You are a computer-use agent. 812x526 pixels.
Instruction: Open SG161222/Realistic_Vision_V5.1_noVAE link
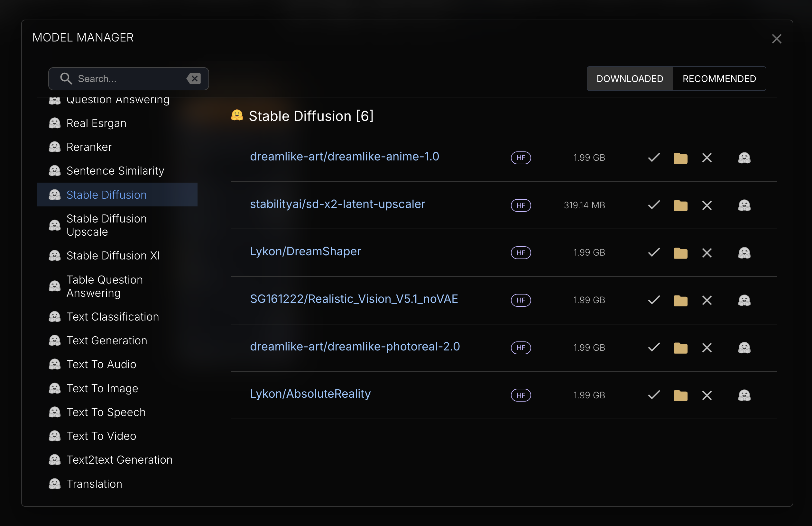click(354, 299)
